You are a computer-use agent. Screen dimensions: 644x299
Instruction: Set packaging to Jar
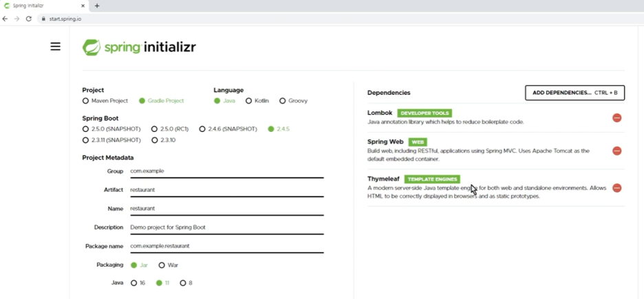[139, 265]
